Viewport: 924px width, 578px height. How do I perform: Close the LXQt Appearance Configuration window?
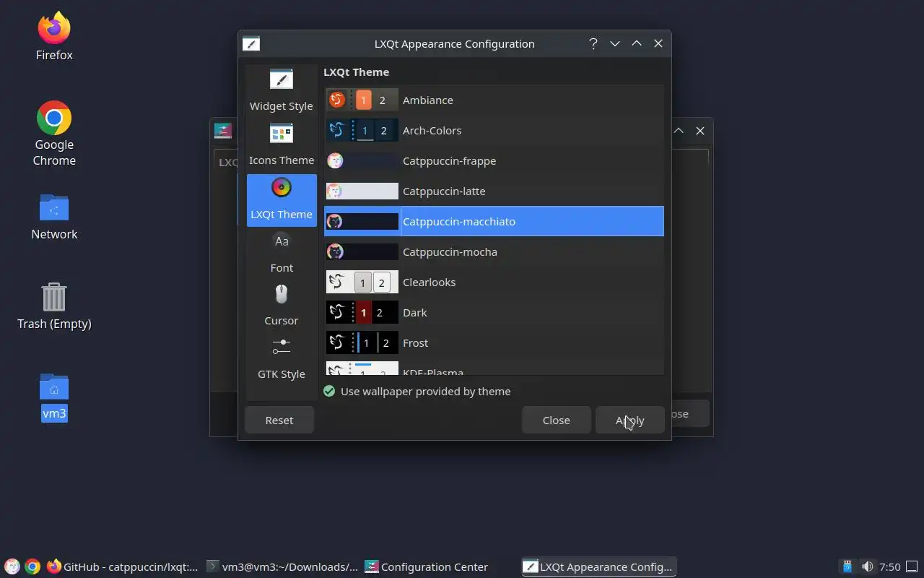[x=658, y=44]
